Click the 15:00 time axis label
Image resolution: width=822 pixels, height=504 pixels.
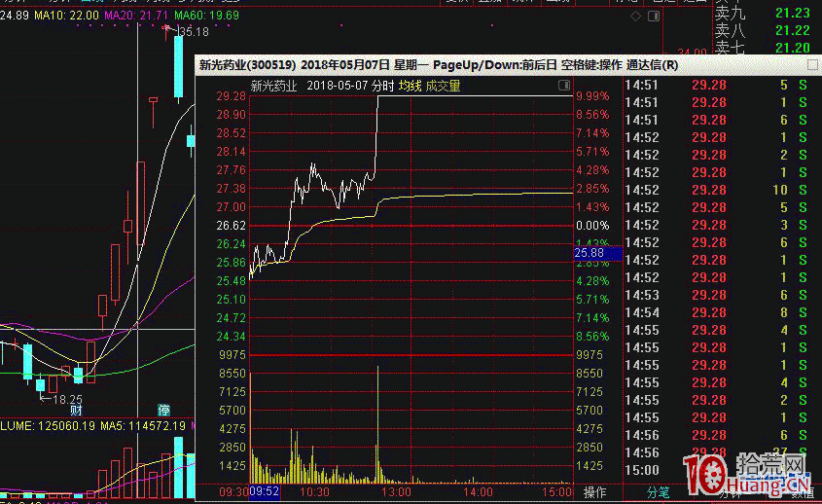tap(557, 492)
